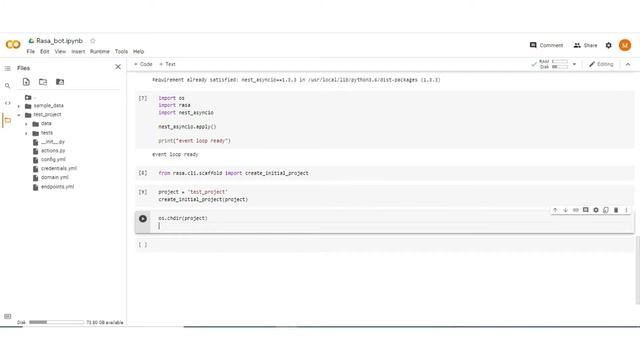This screenshot has height=360, width=640.
Task: Open the Tools menu
Action: click(x=121, y=51)
